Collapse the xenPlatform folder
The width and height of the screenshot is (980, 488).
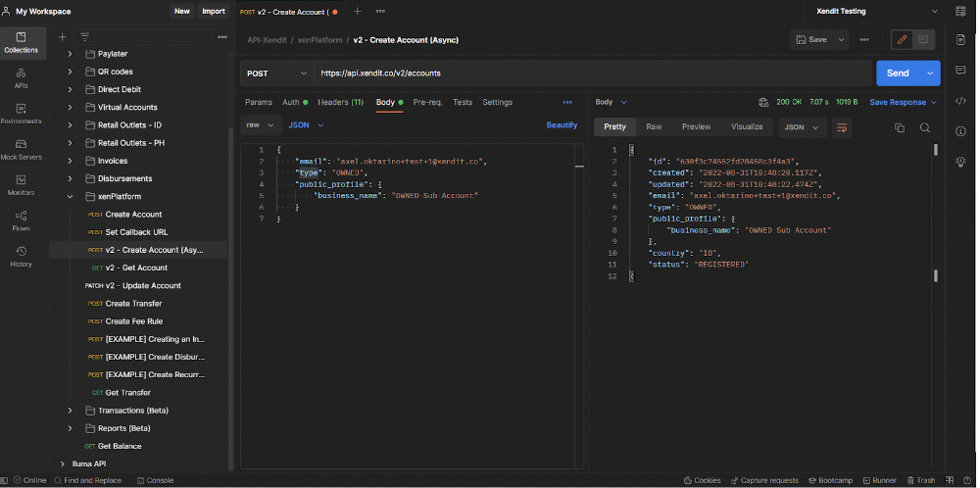(x=70, y=196)
